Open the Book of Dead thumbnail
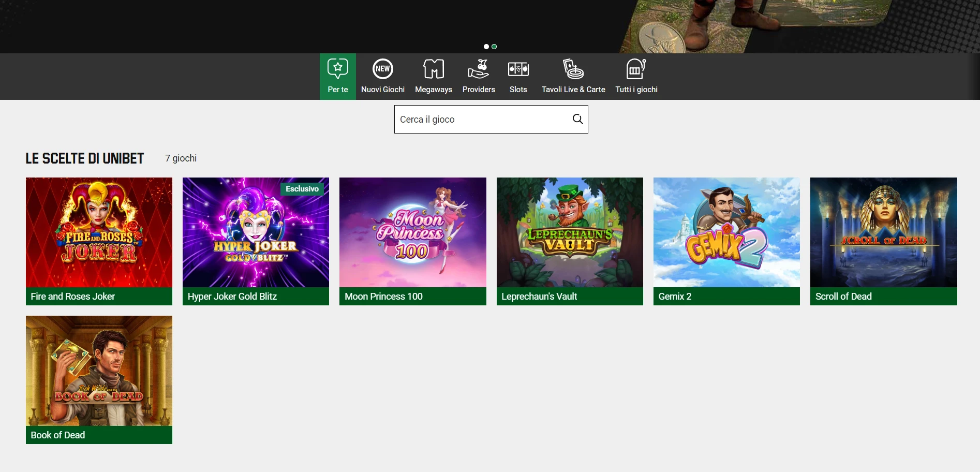The image size is (980, 472). coord(99,371)
